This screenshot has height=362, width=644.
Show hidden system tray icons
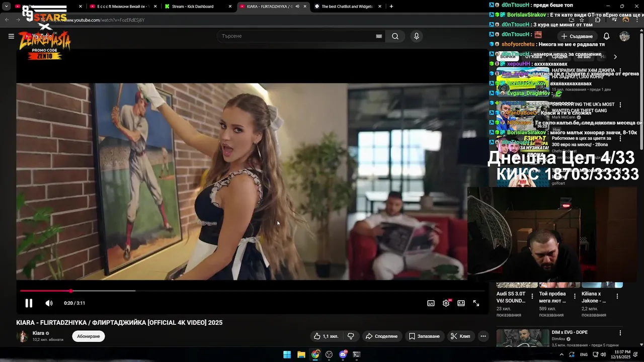click(561, 354)
